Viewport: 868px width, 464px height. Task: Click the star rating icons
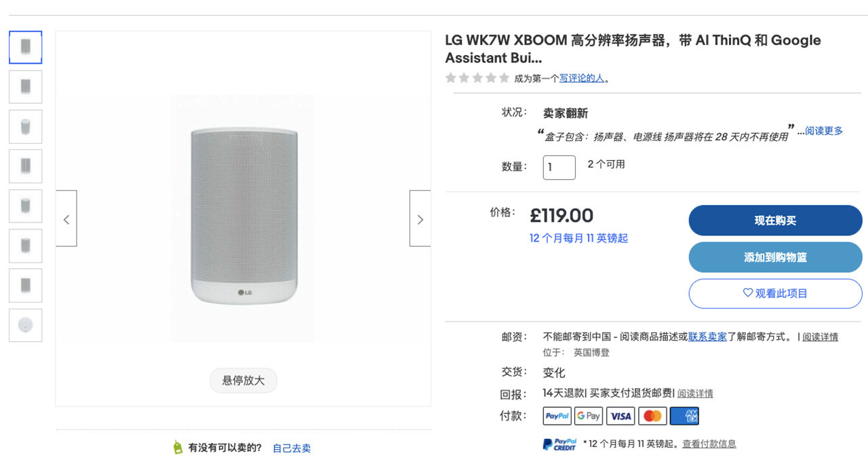tap(477, 78)
